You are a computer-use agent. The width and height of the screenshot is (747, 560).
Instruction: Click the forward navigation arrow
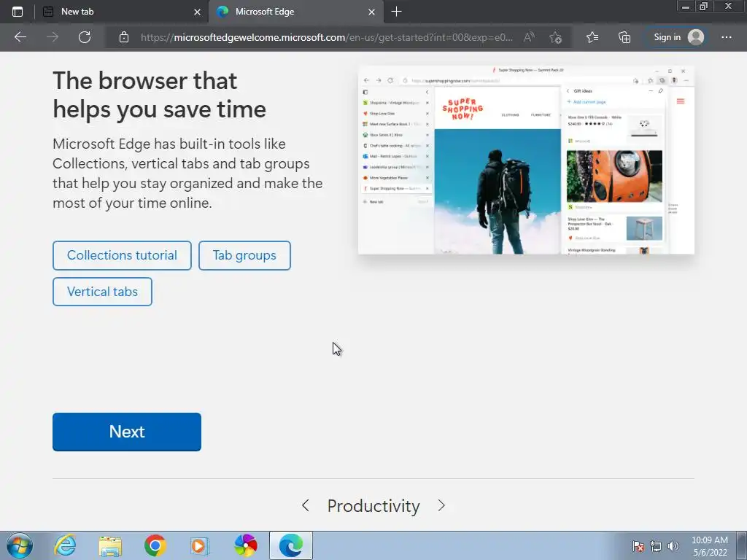tap(53, 37)
